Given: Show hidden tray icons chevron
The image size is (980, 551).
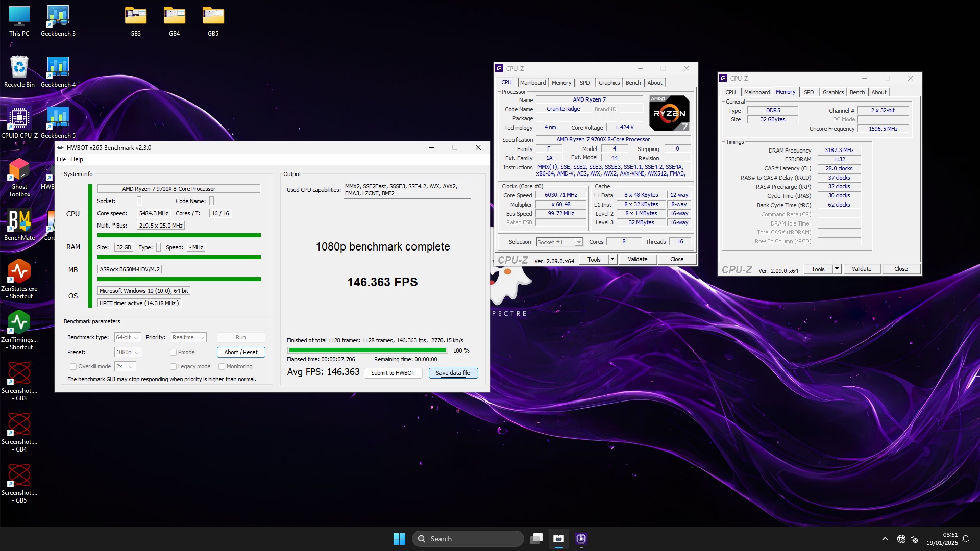Looking at the screenshot, I should [885, 539].
